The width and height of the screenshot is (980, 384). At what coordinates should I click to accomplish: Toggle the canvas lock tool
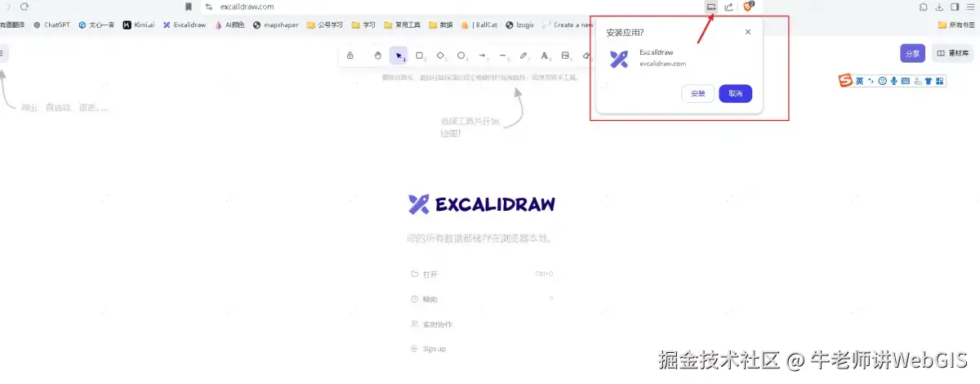click(350, 56)
